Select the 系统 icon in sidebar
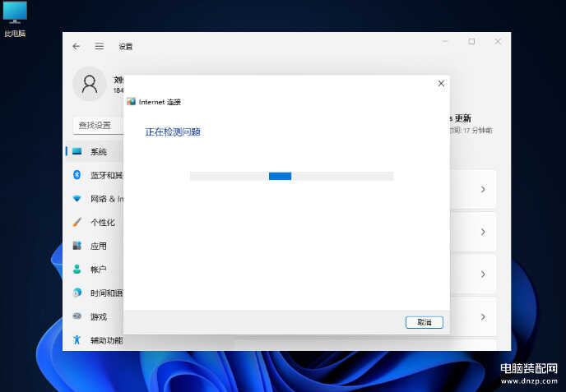The image size is (566, 392). (77, 151)
